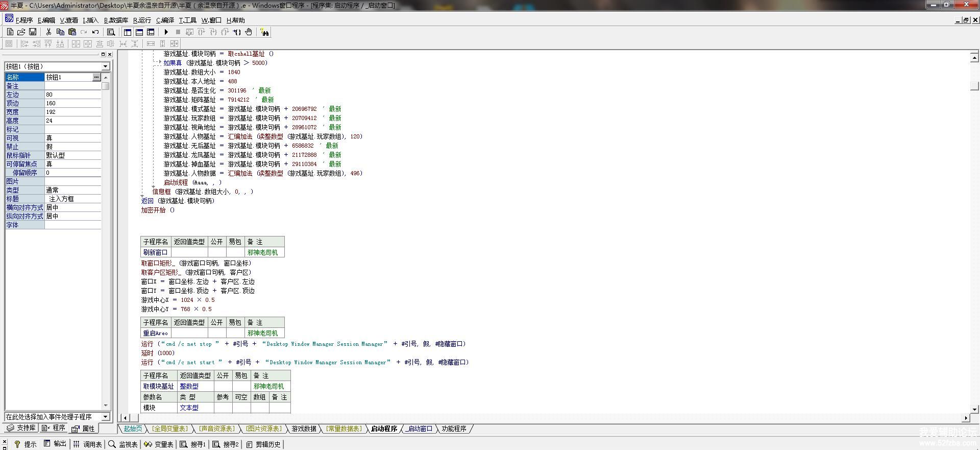Switch to the _启动窗口 editor tab

(419, 429)
